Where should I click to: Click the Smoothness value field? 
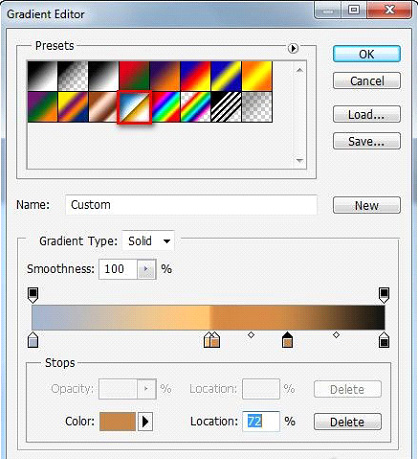tap(118, 269)
